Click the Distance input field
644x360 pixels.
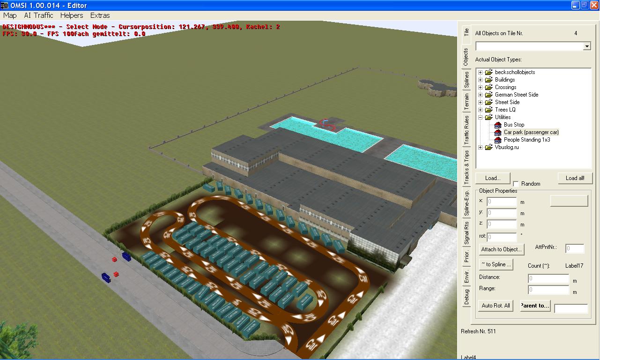pos(548,278)
